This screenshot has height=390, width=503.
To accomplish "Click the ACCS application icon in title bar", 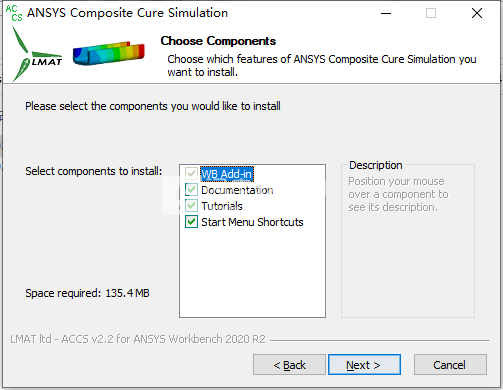I will [x=14, y=13].
